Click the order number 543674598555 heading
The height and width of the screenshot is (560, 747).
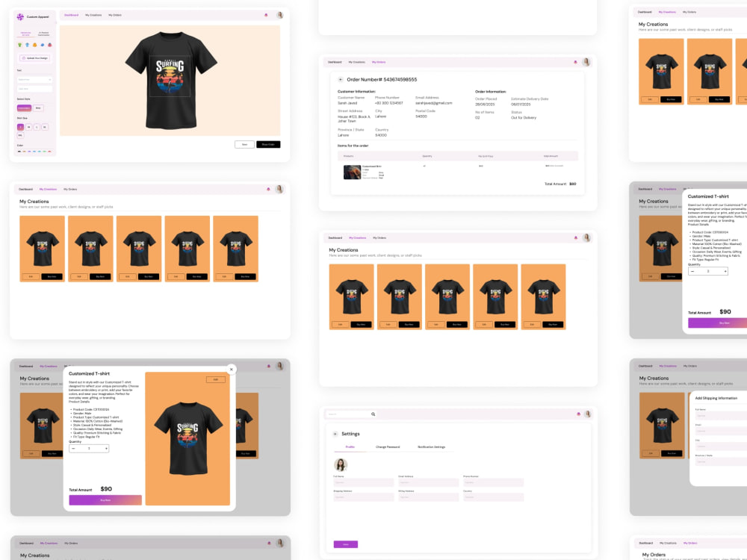coord(382,80)
